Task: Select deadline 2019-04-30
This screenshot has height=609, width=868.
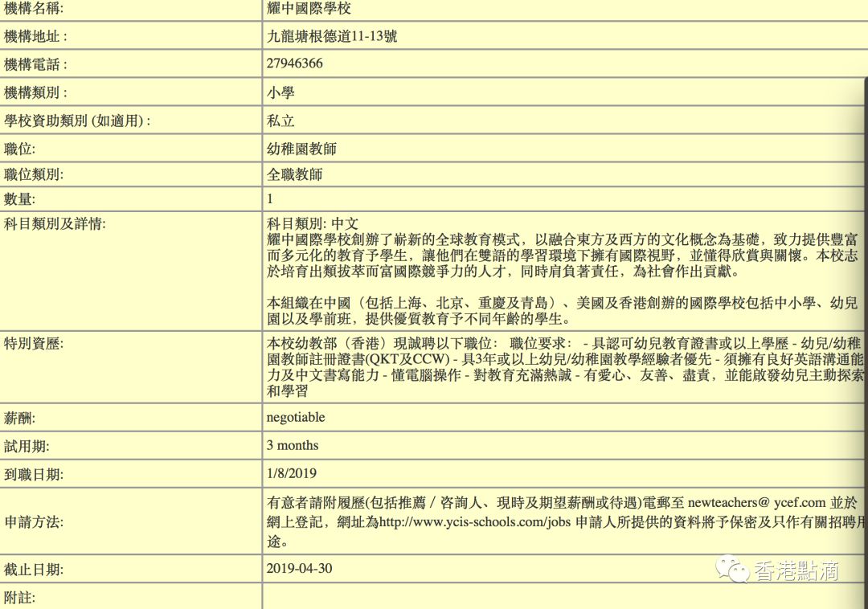Action: [299, 569]
